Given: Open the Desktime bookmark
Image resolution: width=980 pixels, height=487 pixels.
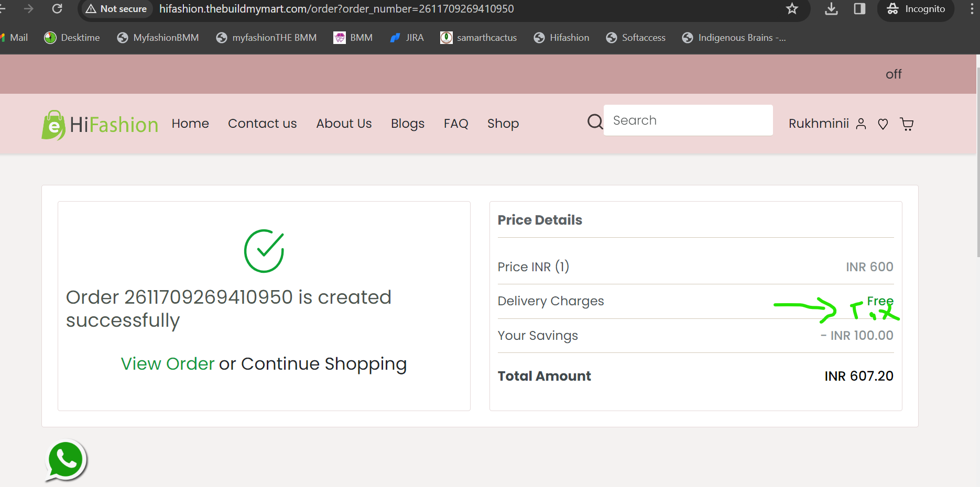Looking at the screenshot, I should pos(72,38).
